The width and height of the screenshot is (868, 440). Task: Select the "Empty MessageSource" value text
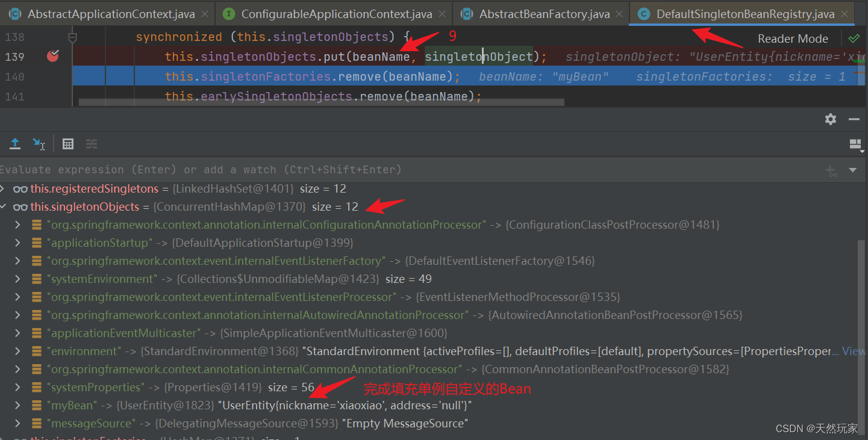[405, 423]
